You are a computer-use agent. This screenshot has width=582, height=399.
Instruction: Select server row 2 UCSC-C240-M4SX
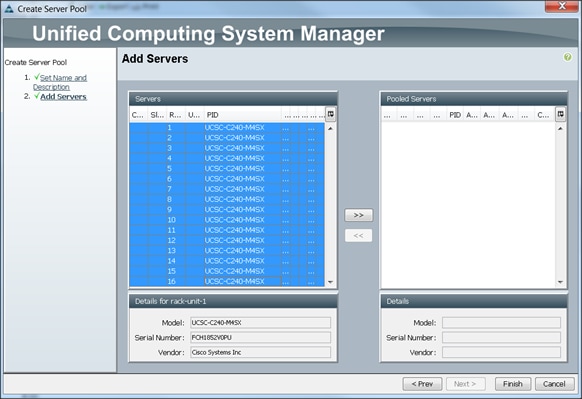coord(227,138)
